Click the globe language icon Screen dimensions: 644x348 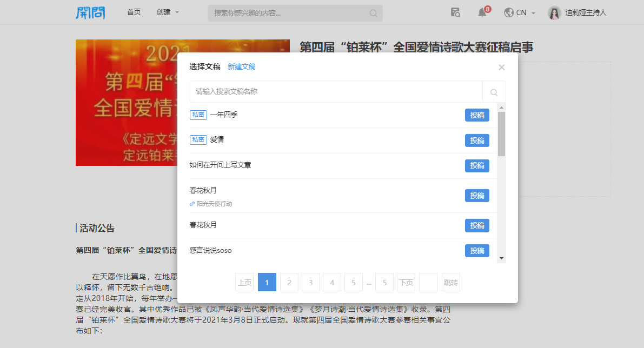(509, 13)
